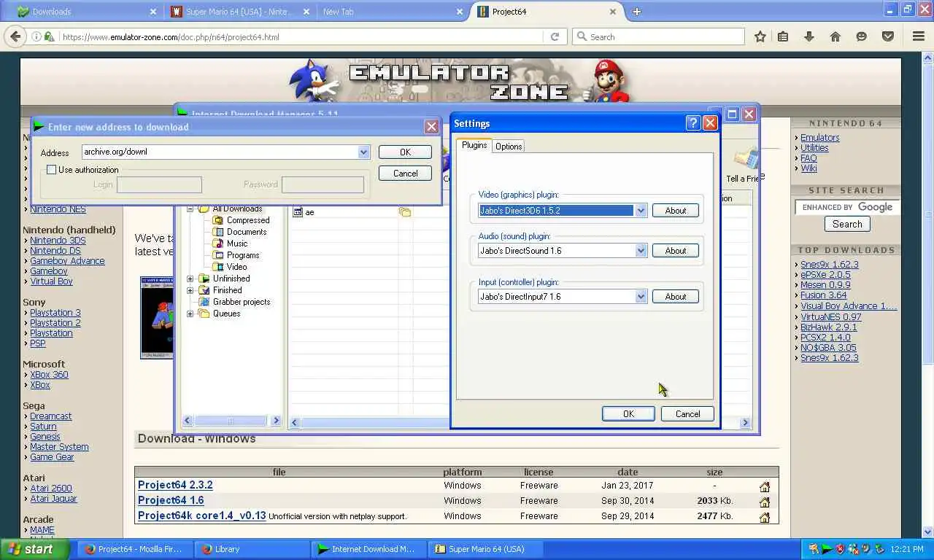Click the Firefox Search box

(x=659, y=36)
